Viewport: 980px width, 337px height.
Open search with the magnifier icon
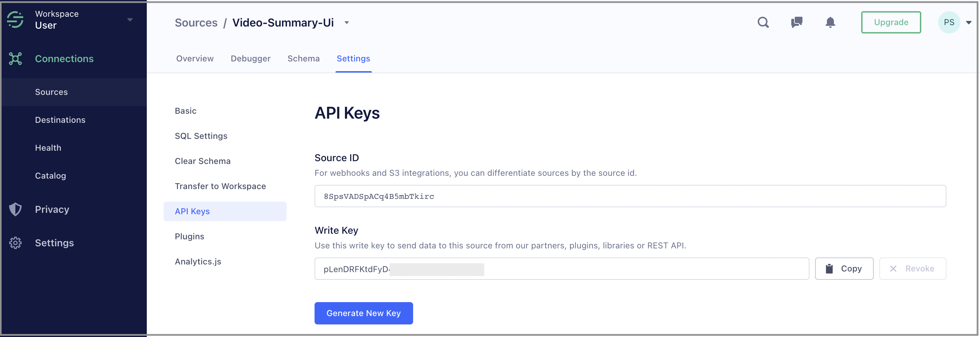(x=763, y=22)
